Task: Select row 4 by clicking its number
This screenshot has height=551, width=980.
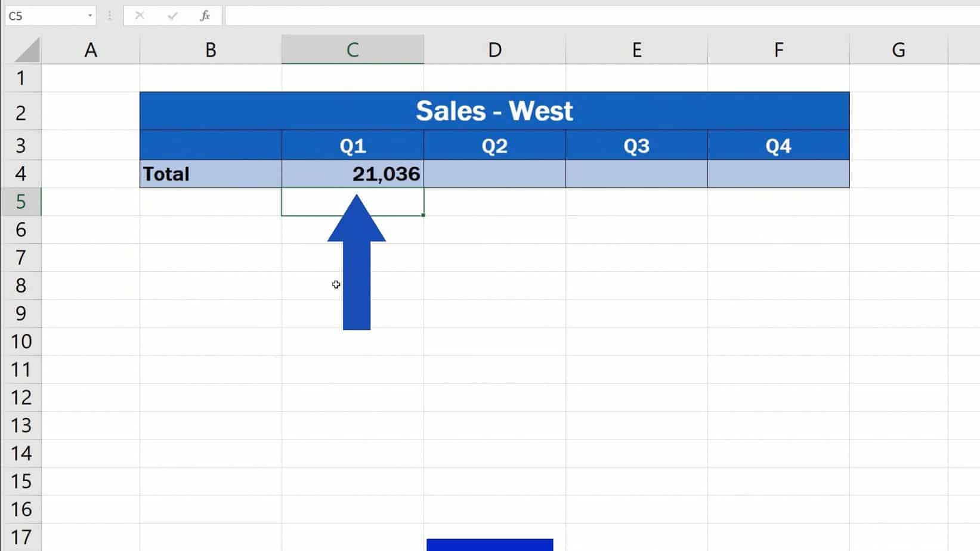Action: [22, 174]
